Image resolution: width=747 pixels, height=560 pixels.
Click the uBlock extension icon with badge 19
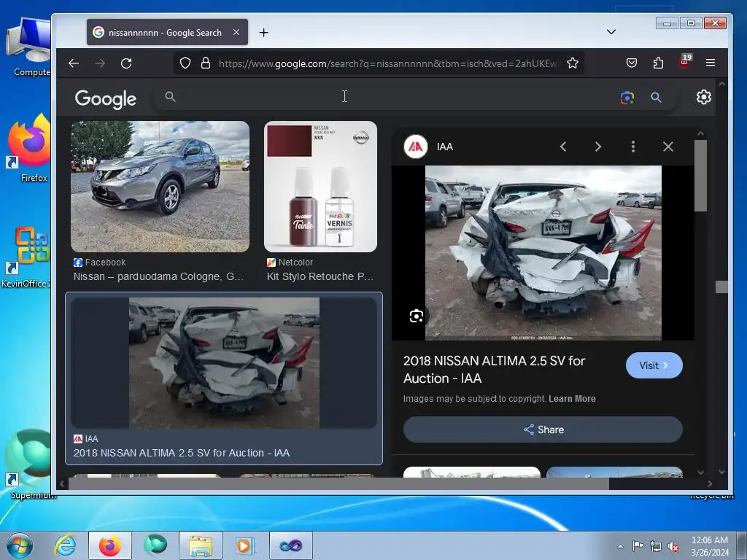684,63
